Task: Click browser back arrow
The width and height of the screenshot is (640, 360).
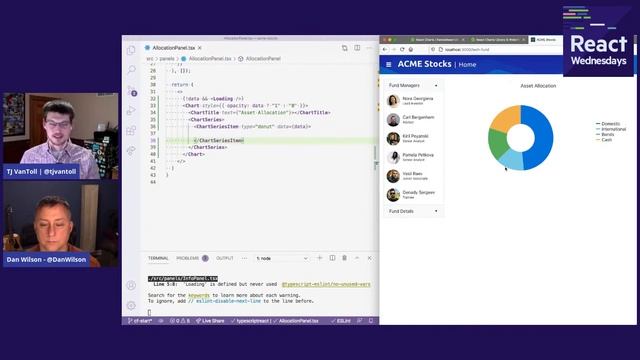Action: tap(385, 49)
